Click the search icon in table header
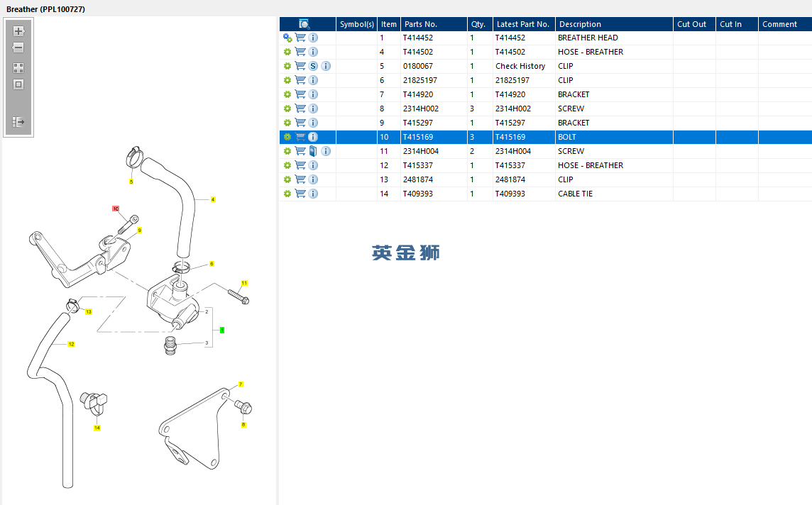The height and width of the screenshot is (505, 812). point(304,24)
